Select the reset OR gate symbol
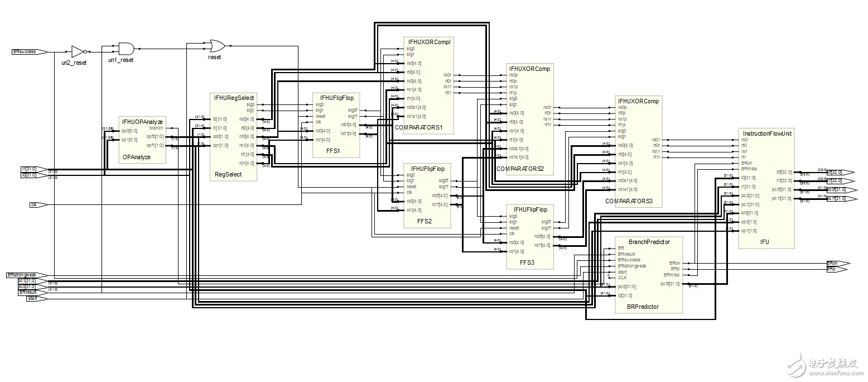Viewport: 868px width, 382px height. pos(218,45)
